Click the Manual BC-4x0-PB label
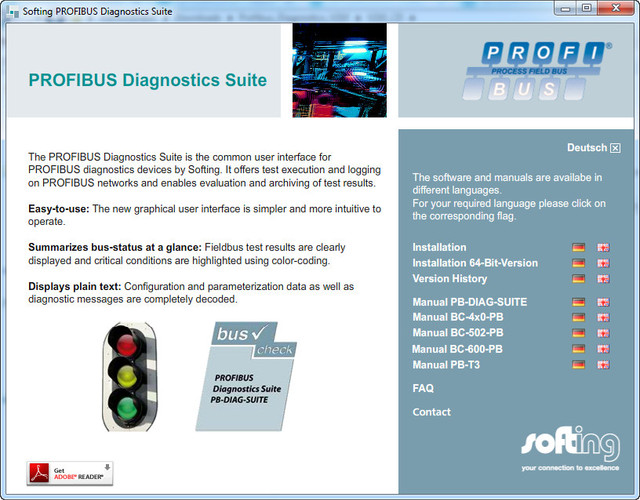This screenshot has height=500, width=640. [458, 317]
